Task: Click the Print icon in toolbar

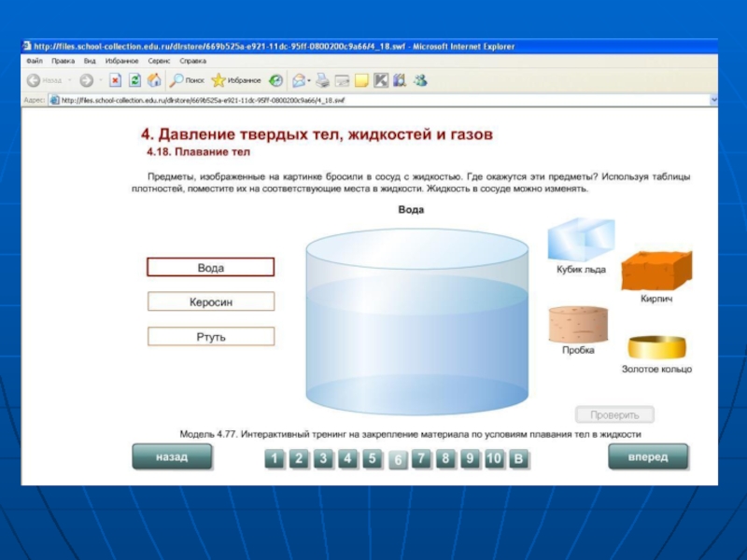Action: pyautogui.click(x=322, y=80)
